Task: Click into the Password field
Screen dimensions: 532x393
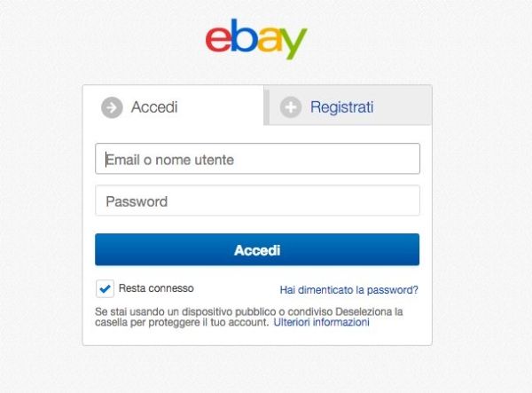Action: point(257,200)
